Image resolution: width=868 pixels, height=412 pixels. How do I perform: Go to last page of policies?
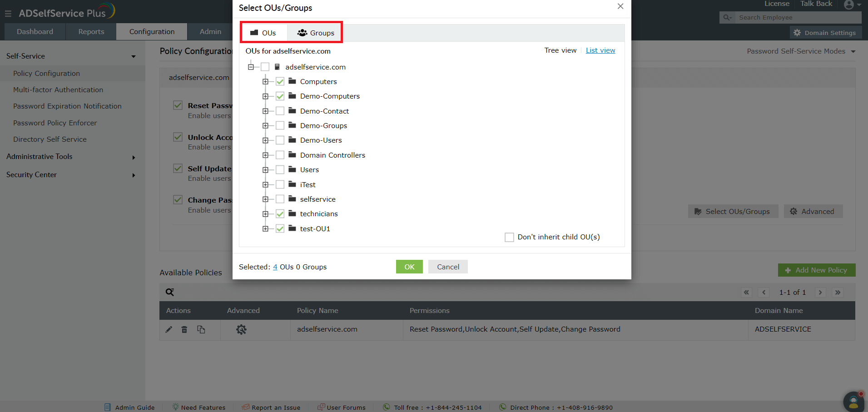coord(838,293)
